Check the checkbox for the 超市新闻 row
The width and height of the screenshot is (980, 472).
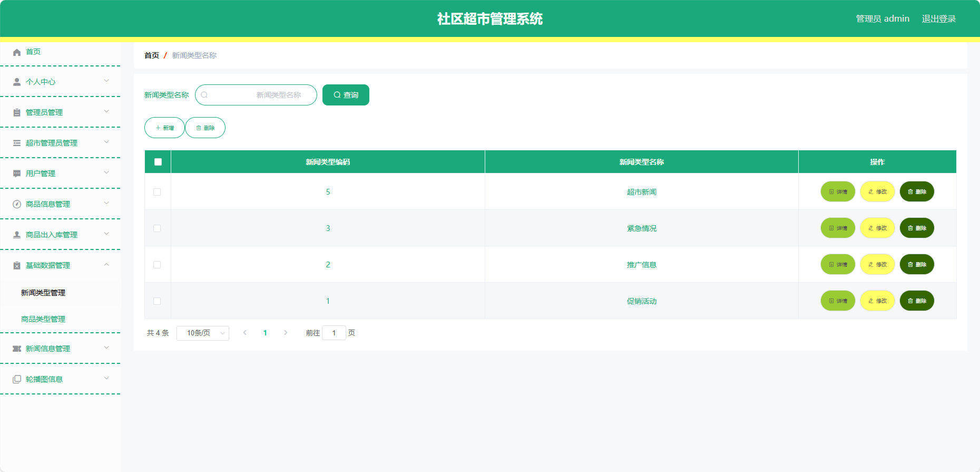[157, 192]
